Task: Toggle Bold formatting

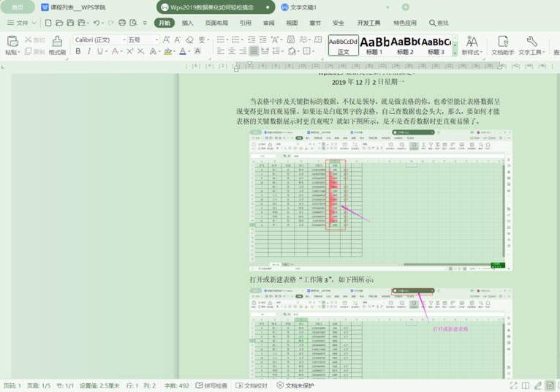Action: [x=77, y=51]
